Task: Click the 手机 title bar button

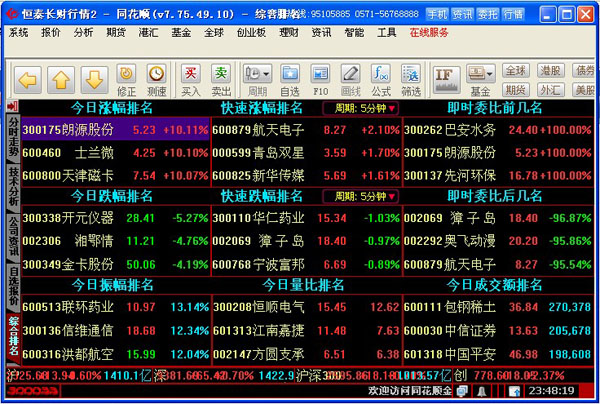Action: coord(437,15)
